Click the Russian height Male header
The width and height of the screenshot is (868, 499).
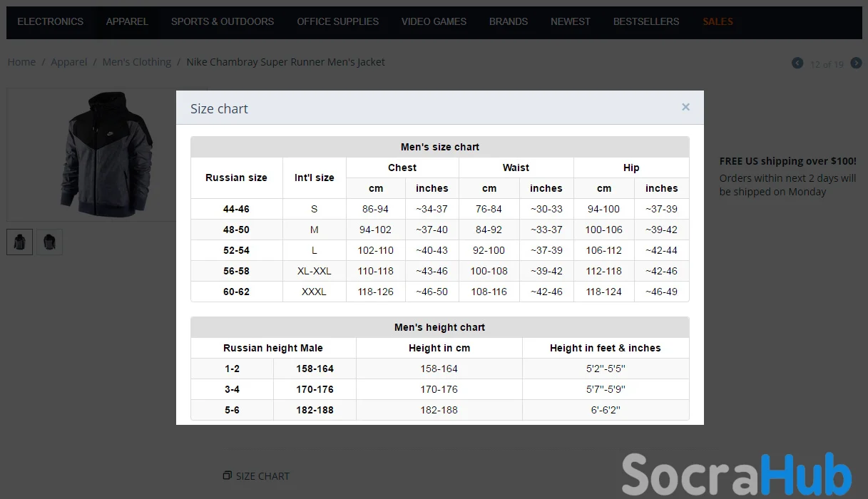[x=273, y=348]
